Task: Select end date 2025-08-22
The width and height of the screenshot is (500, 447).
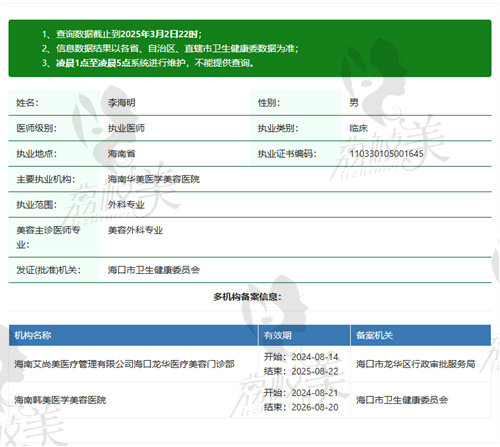Action: tap(315, 371)
